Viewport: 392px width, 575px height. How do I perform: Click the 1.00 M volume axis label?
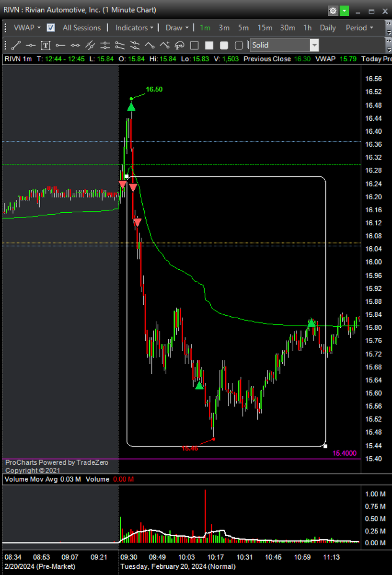(x=375, y=494)
